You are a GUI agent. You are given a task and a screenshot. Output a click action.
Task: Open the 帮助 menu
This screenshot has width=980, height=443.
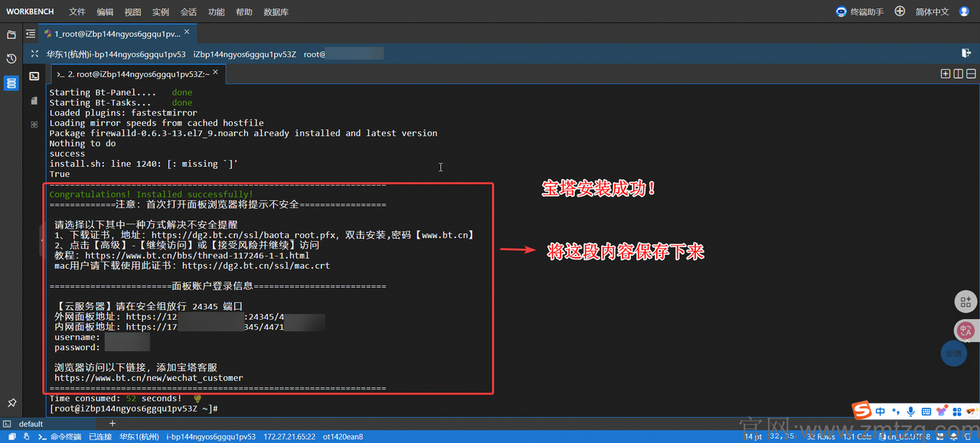coord(243,12)
